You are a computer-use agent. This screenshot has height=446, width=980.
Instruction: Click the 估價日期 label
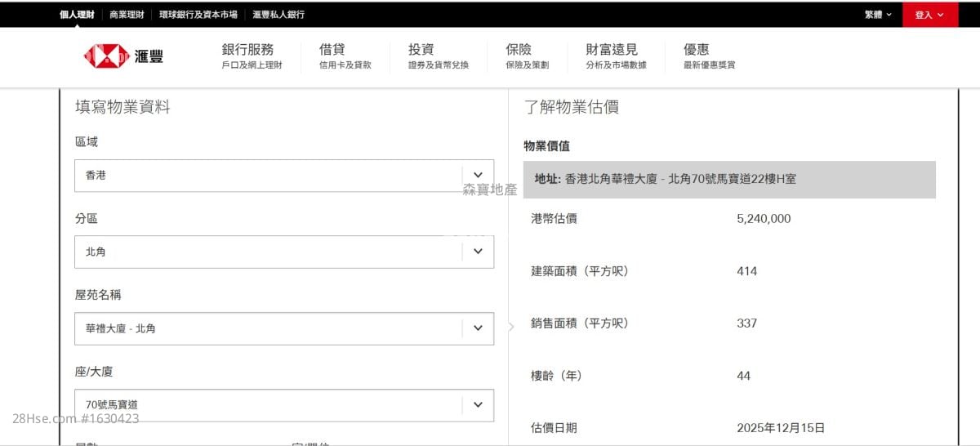coord(554,428)
